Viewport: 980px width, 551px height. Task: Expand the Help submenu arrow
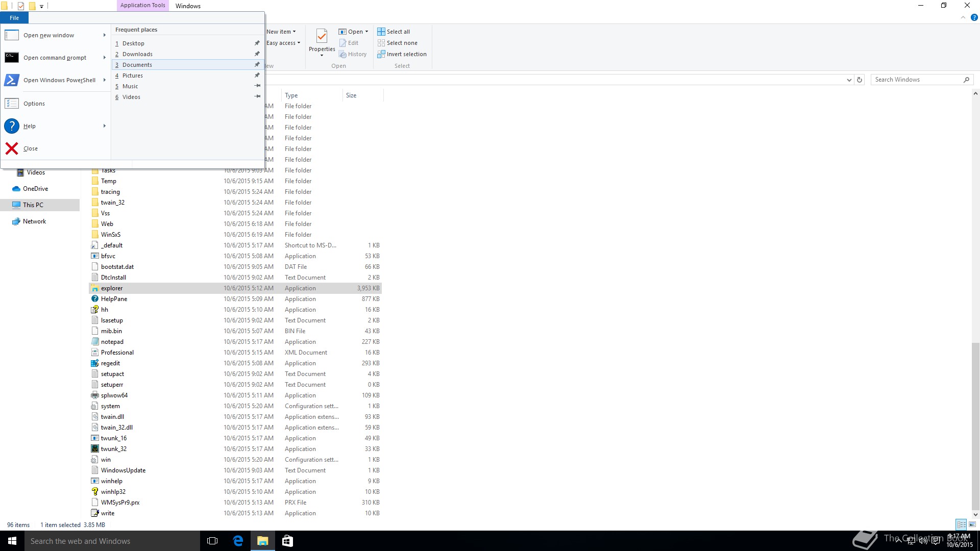tap(105, 126)
